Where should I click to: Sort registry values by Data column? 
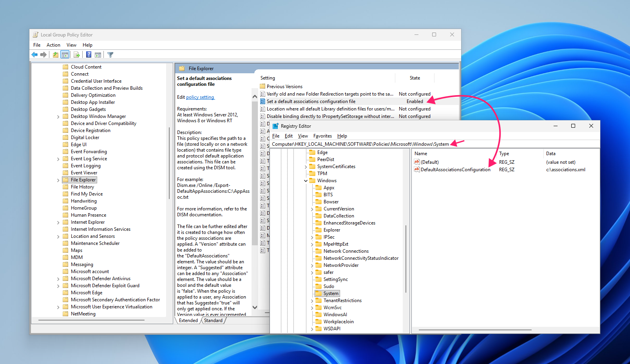tap(571, 154)
